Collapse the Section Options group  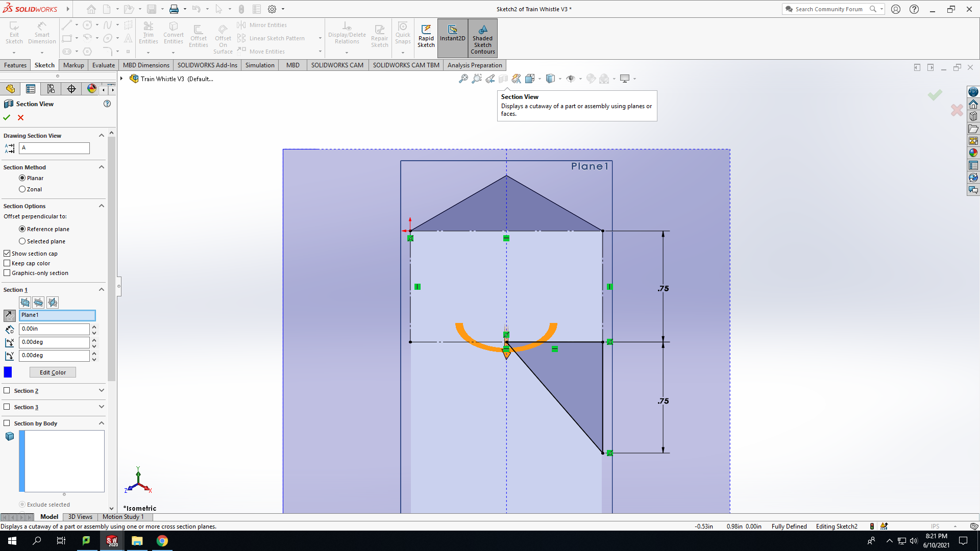click(x=102, y=206)
